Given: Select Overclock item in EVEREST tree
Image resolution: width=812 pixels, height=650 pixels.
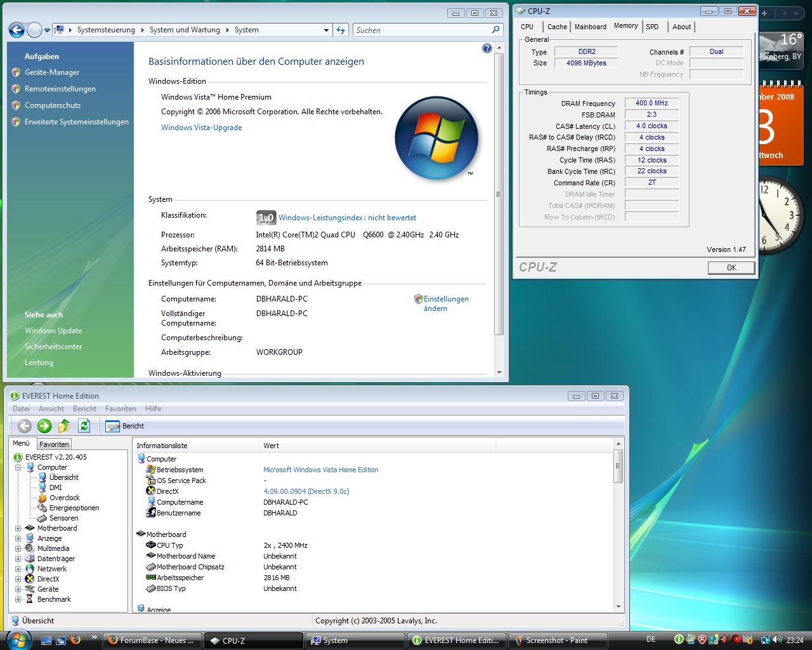Looking at the screenshot, I should [65, 498].
